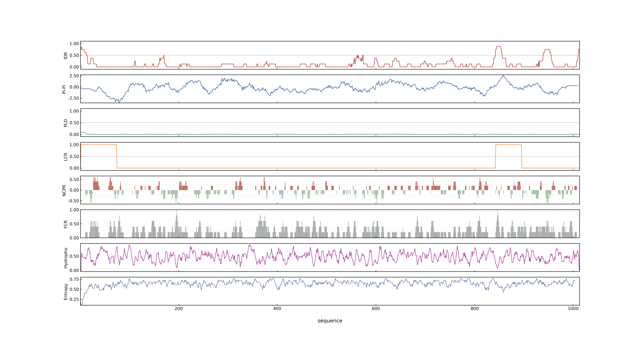Select the -2.50 tick of the Pi-Pi panel
This screenshot has width=644, height=343.
(x=73, y=98)
